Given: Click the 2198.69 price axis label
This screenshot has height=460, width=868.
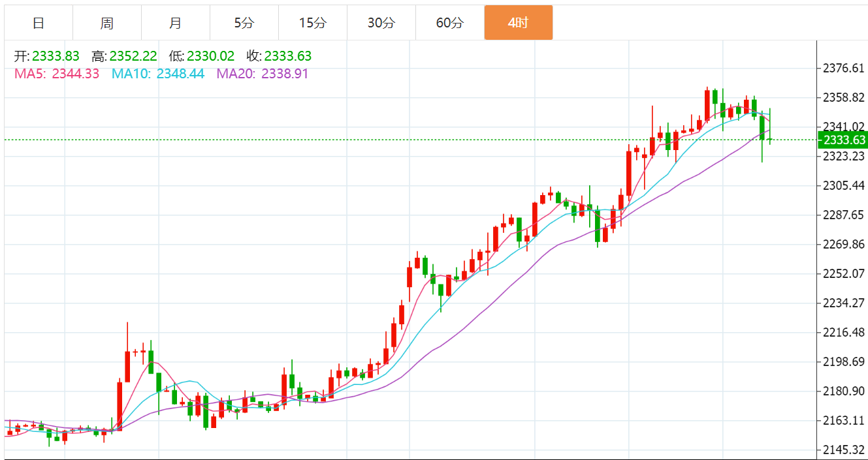Looking at the screenshot, I should (844, 362).
